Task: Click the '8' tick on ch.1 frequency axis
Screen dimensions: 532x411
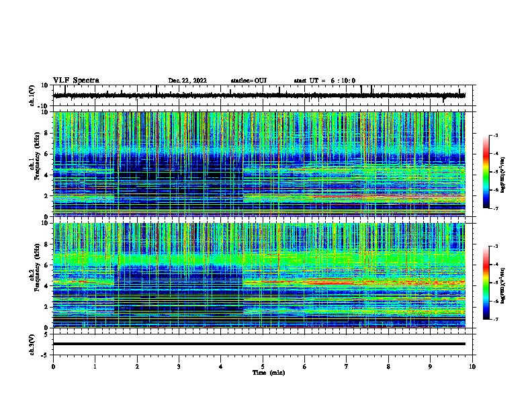Action: coord(46,133)
